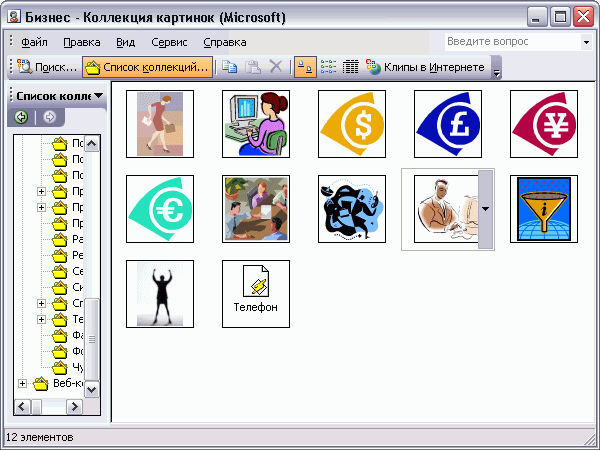Select the man typing clip
The image size is (600, 450).
pyautogui.click(x=446, y=209)
